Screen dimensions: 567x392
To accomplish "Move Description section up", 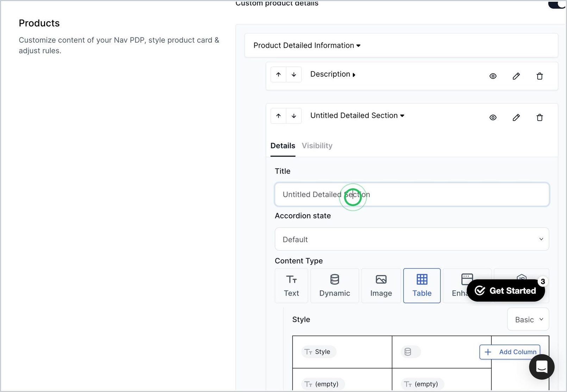I will click(x=278, y=75).
